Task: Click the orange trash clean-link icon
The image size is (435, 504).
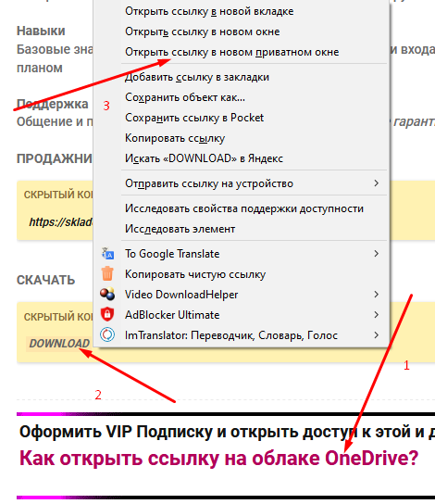Action: pyautogui.click(x=107, y=274)
